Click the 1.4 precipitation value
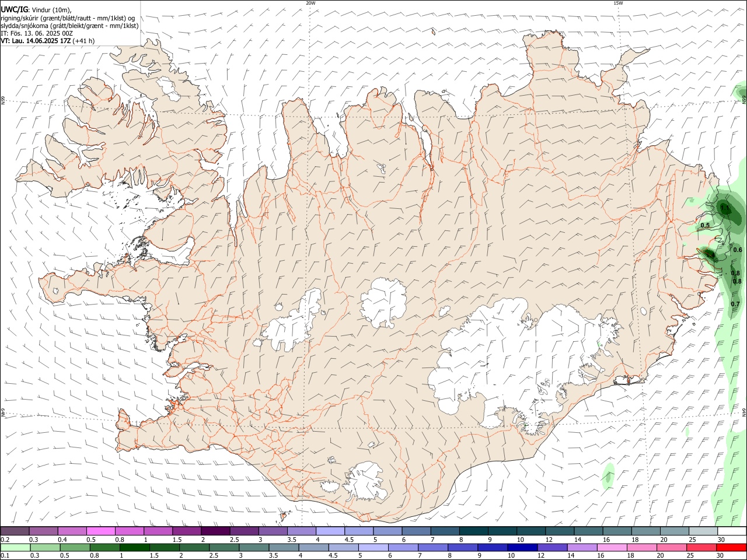The height and width of the screenshot is (560, 747). click(x=710, y=255)
